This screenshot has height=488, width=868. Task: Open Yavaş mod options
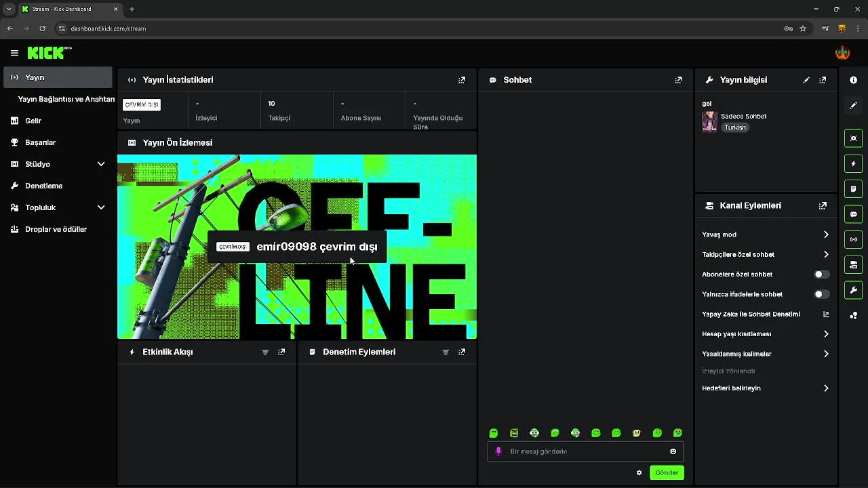[766, 235]
